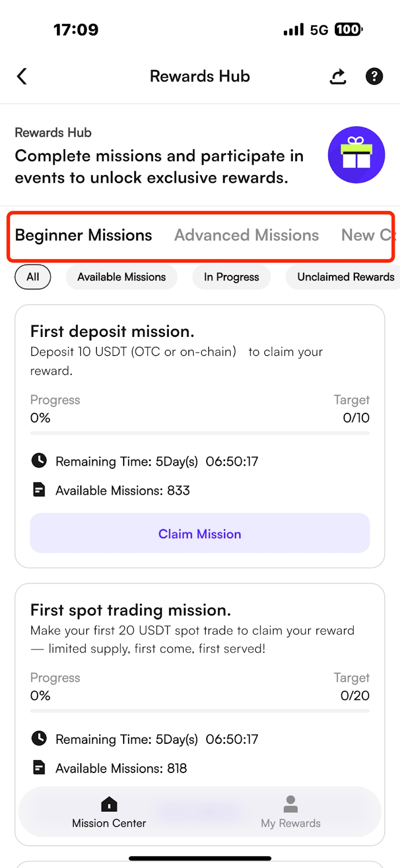Claim the First deposit mission
Viewport: 400px width, 868px height.
click(200, 533)
